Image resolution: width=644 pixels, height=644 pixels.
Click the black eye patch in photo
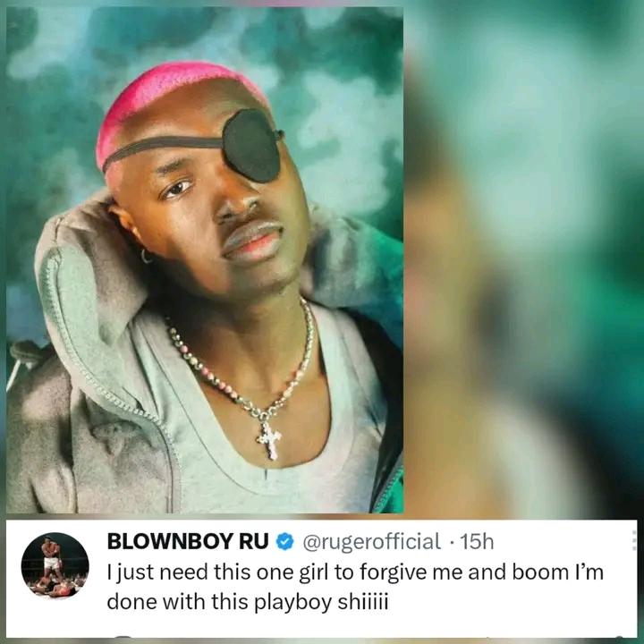point(252,146)
